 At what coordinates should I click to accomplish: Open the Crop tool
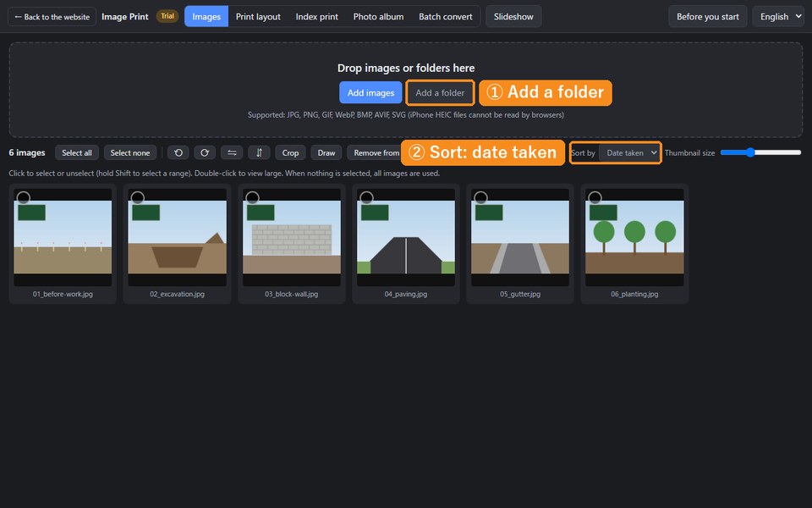coord(290,152)
